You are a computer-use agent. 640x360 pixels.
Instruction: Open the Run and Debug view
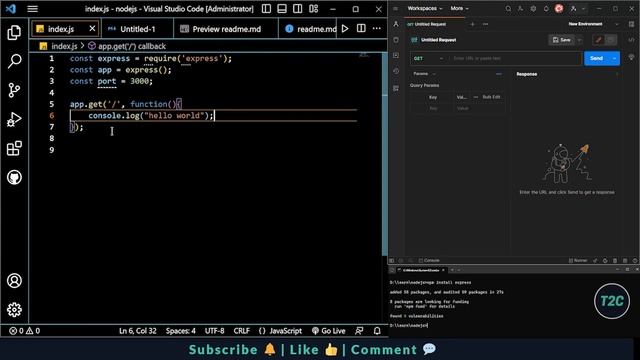[14, 119]
